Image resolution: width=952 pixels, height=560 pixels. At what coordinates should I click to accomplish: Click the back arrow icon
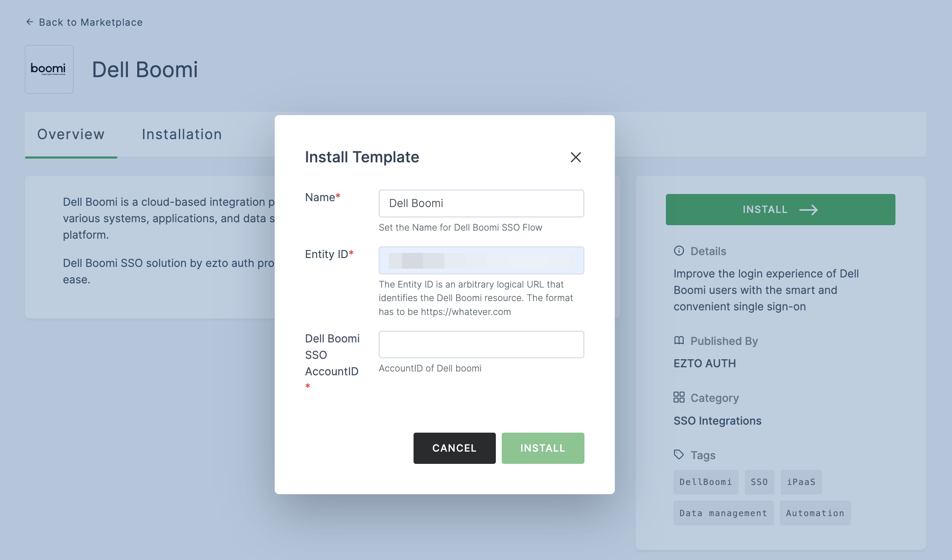point(30,22)
